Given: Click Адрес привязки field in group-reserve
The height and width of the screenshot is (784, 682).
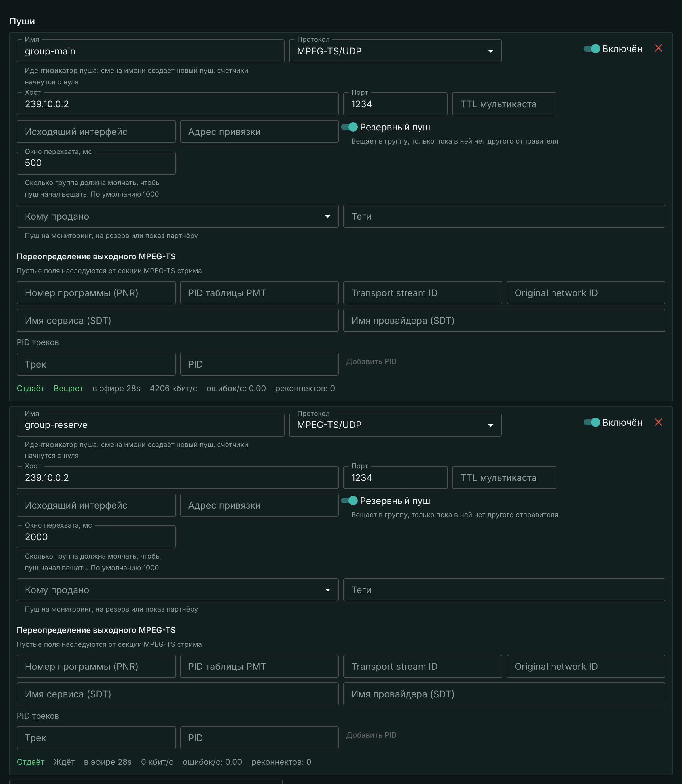Looking at the screenshot, I should point(259,505).
